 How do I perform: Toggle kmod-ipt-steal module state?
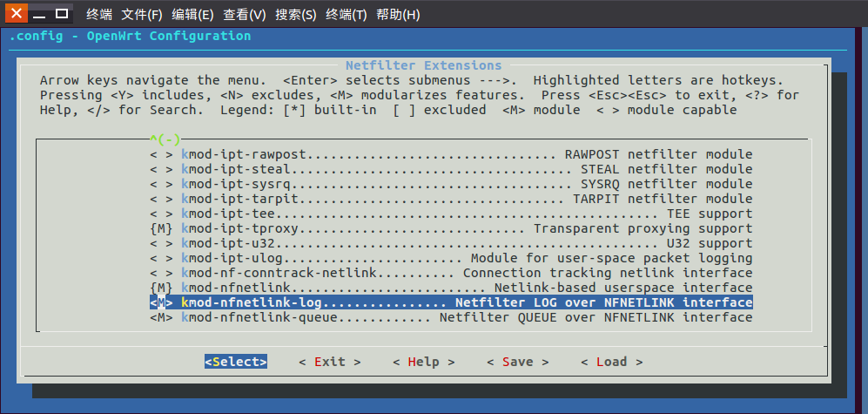pos(161,169)
